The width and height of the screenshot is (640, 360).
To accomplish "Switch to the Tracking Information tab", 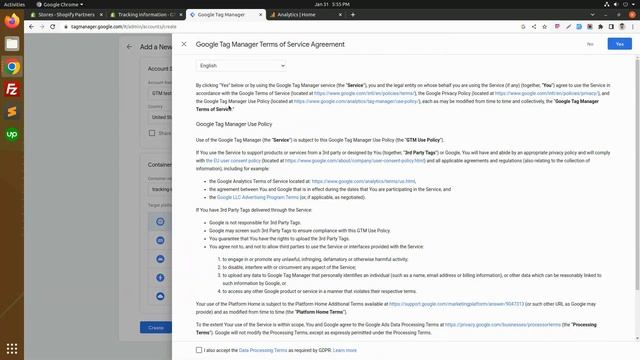I will click(146, 15).
